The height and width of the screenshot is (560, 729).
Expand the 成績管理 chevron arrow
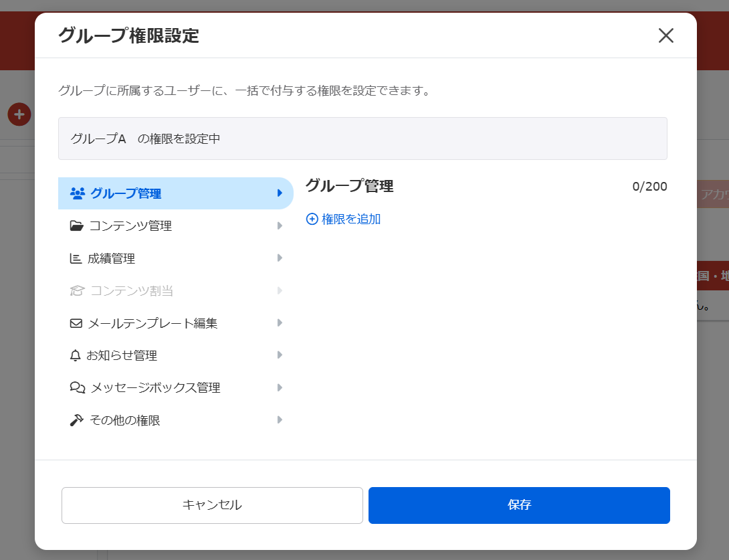280,258
